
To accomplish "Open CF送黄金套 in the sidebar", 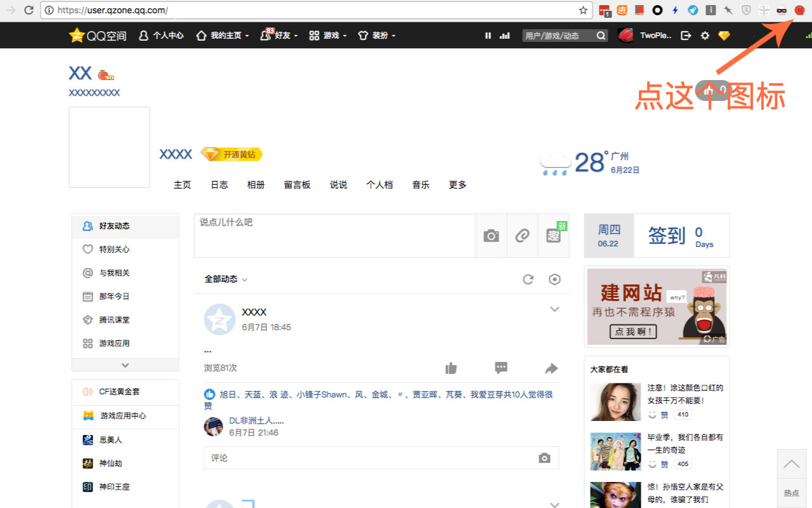I will tap(125, 392).
